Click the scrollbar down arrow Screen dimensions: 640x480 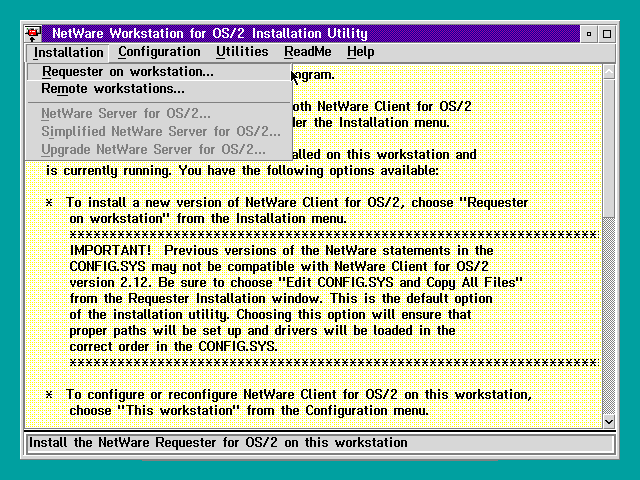click(x=609, y=421)
